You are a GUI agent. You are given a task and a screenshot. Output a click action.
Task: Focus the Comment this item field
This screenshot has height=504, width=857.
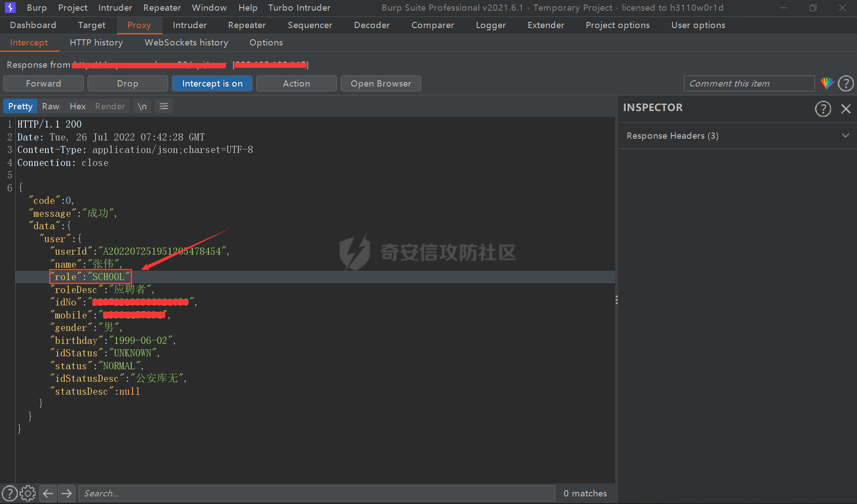click(749, 83)
